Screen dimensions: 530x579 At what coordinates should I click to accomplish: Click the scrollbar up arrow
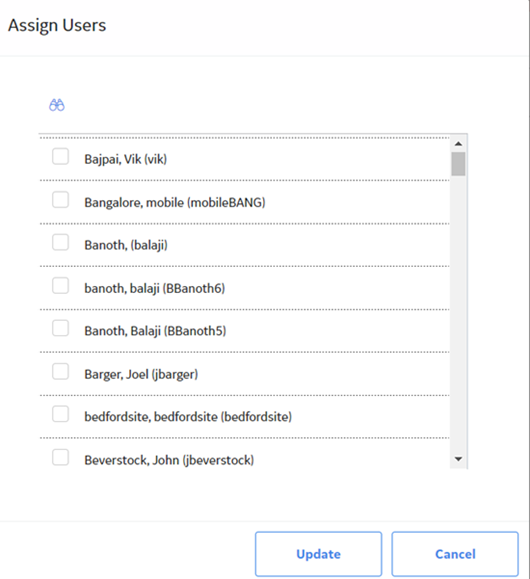[x=458, y=144]
